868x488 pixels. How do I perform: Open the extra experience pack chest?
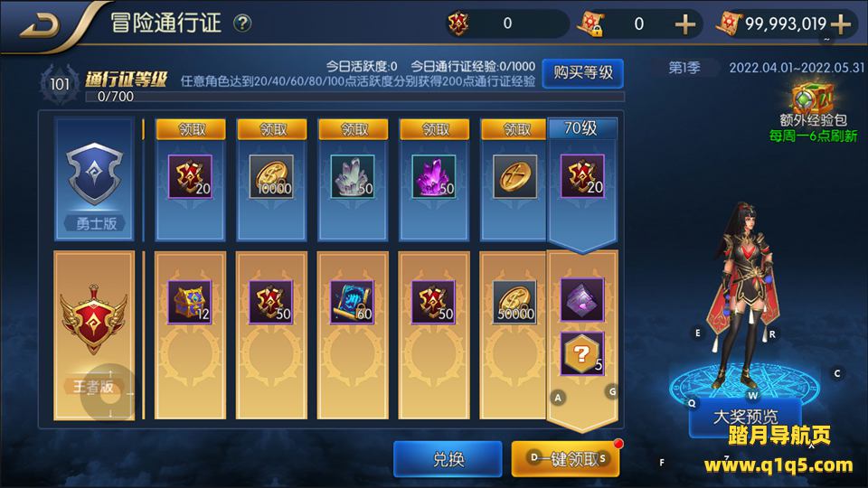(812, 98)
